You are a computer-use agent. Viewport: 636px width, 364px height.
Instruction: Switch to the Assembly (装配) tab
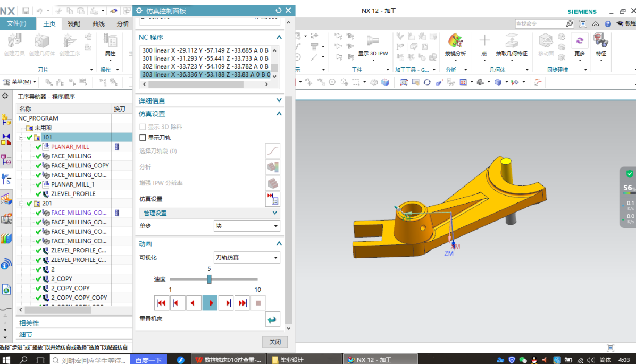(x=74, y=24)
